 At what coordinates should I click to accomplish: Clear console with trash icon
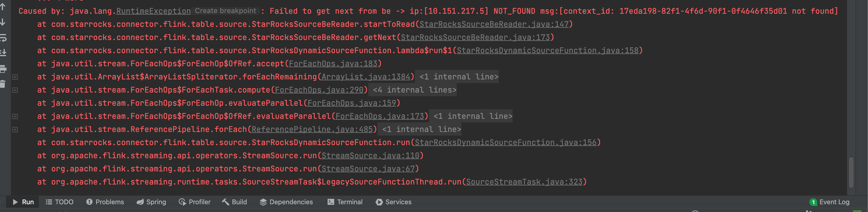click(3, 84)
